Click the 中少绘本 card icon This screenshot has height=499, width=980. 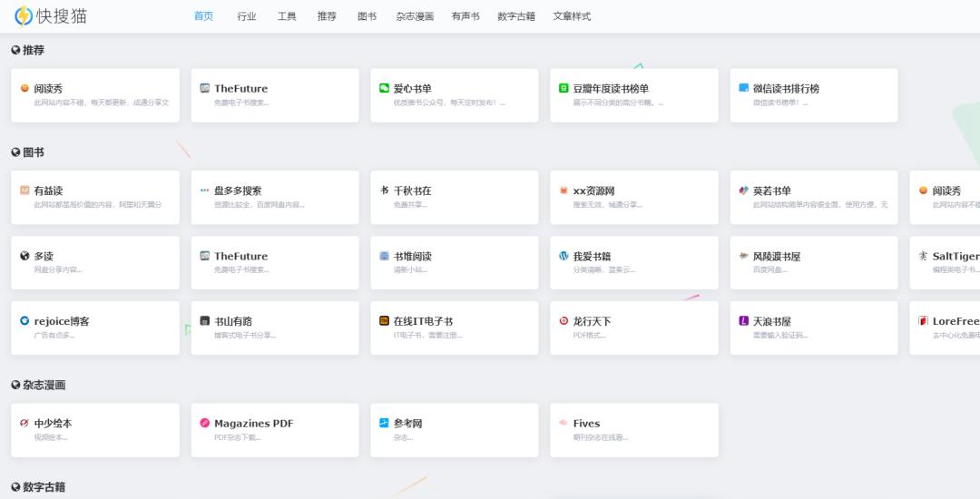coord(24,423)
